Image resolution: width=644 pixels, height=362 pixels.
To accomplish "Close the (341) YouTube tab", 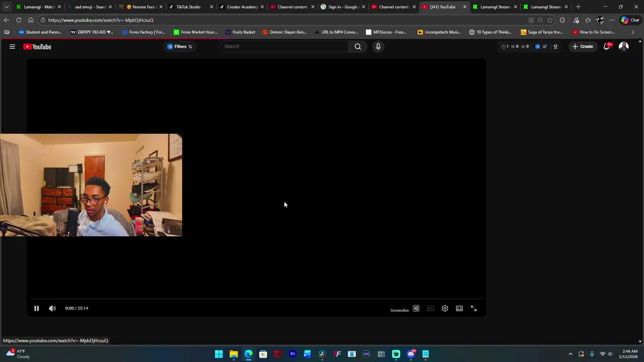I will click(x=465, y=7).
